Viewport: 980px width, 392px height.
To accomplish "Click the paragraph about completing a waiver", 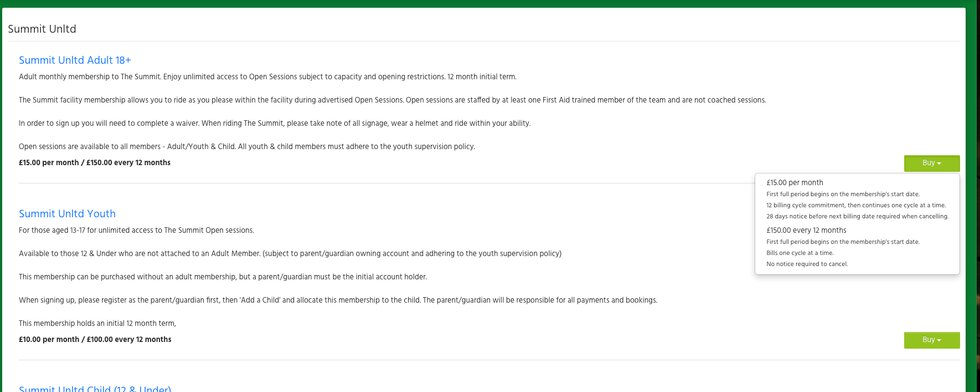I will coord(274,123).
